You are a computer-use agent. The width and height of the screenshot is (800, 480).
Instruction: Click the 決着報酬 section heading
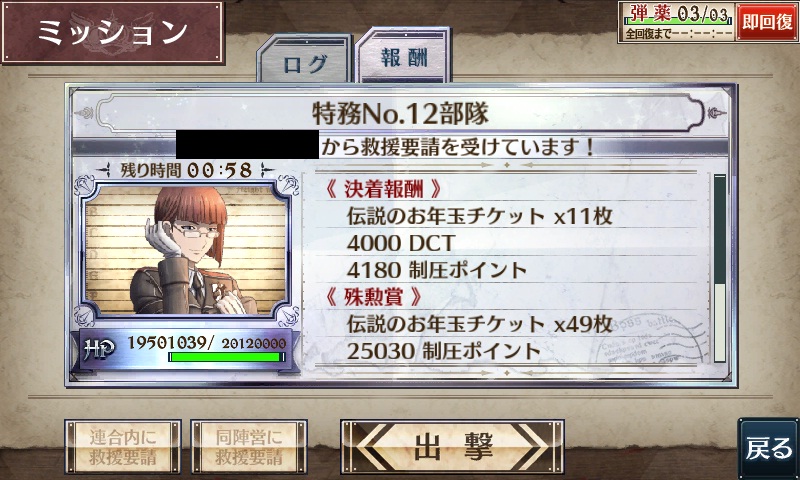pos(384,189)
